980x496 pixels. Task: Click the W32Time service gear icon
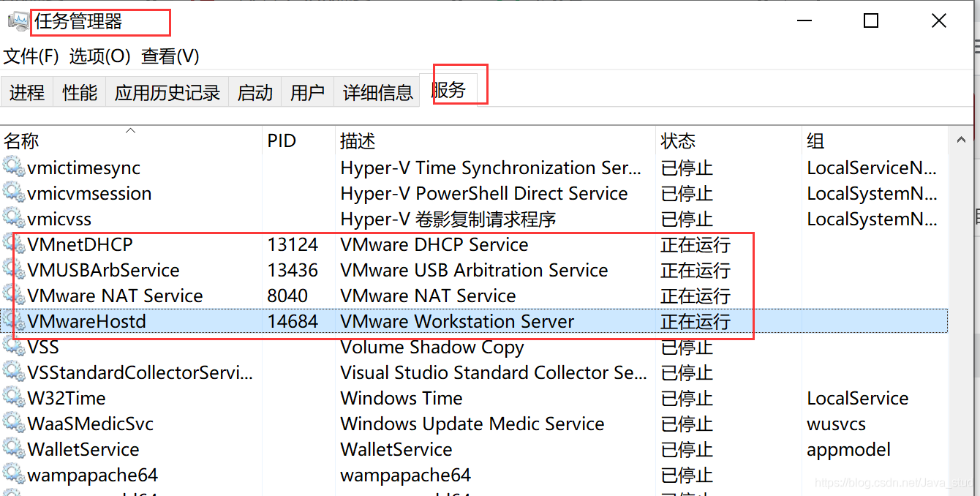(14, 398)
